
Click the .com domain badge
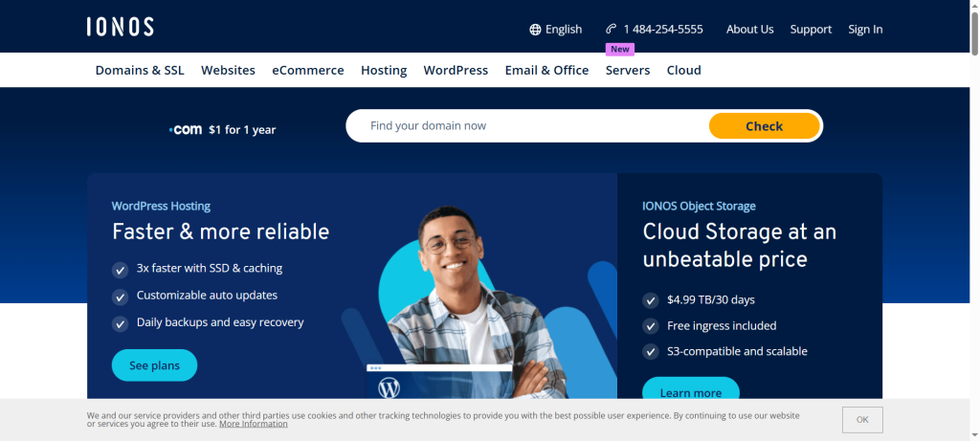click(186, 129)
